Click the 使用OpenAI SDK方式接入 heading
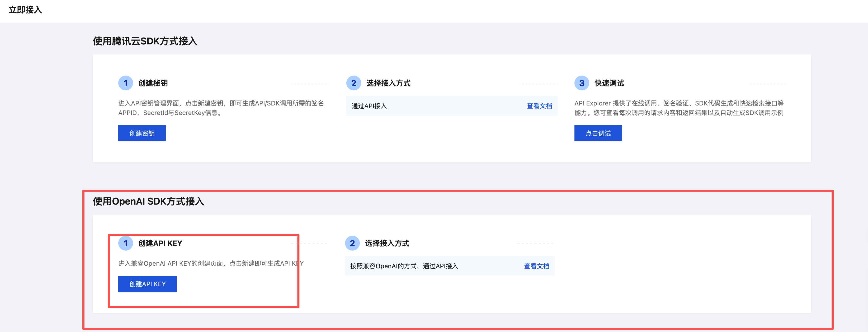 (148, 201)
